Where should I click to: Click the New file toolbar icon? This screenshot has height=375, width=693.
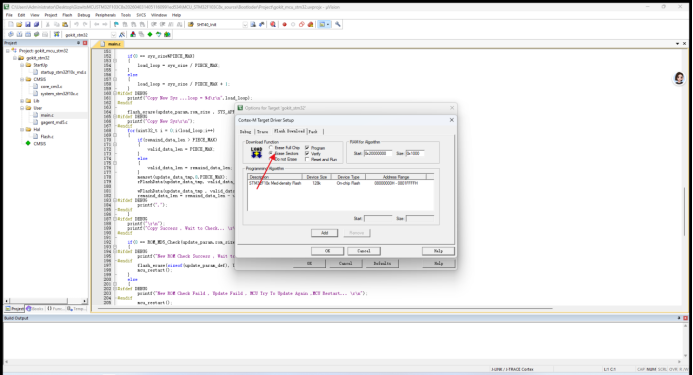point(11,24)
